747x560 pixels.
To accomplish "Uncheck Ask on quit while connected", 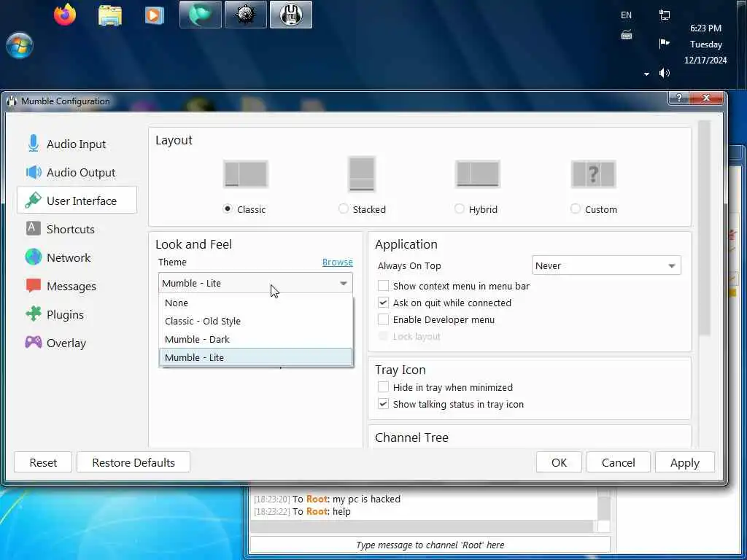I will pyautogui.click(x=383, y=303).
